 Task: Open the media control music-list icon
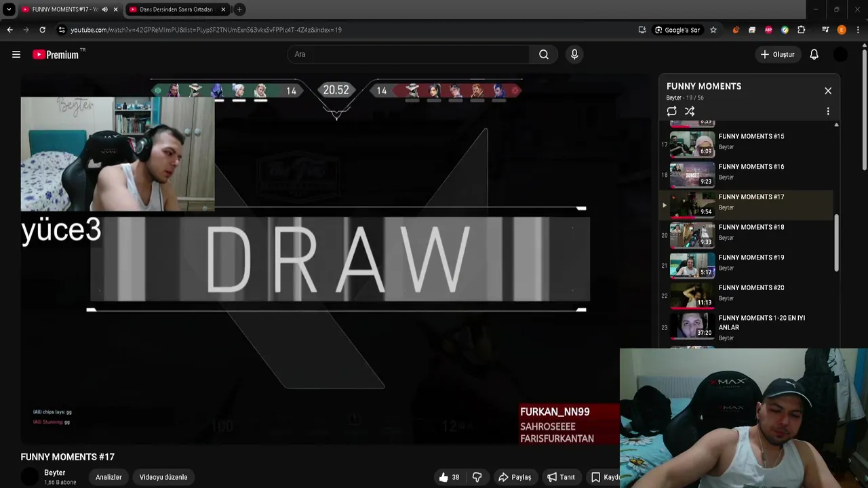coord(825,30)
